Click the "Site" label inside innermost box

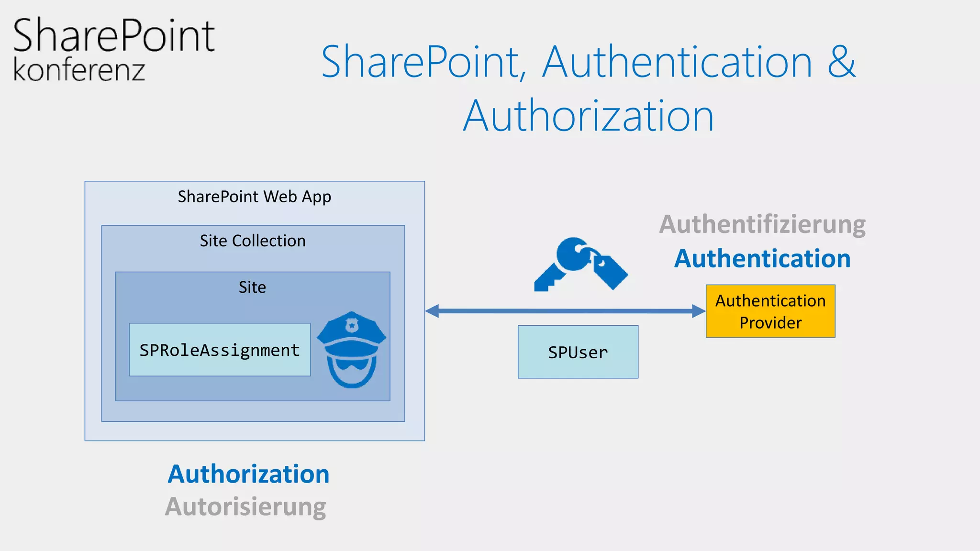[x=252, y=287]
